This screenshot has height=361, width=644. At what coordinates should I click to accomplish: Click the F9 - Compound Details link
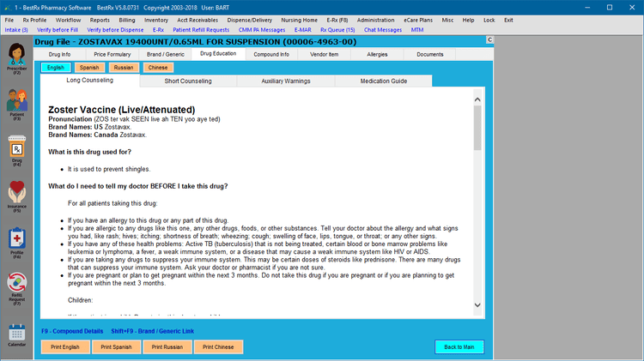click(x=72, y=331)
